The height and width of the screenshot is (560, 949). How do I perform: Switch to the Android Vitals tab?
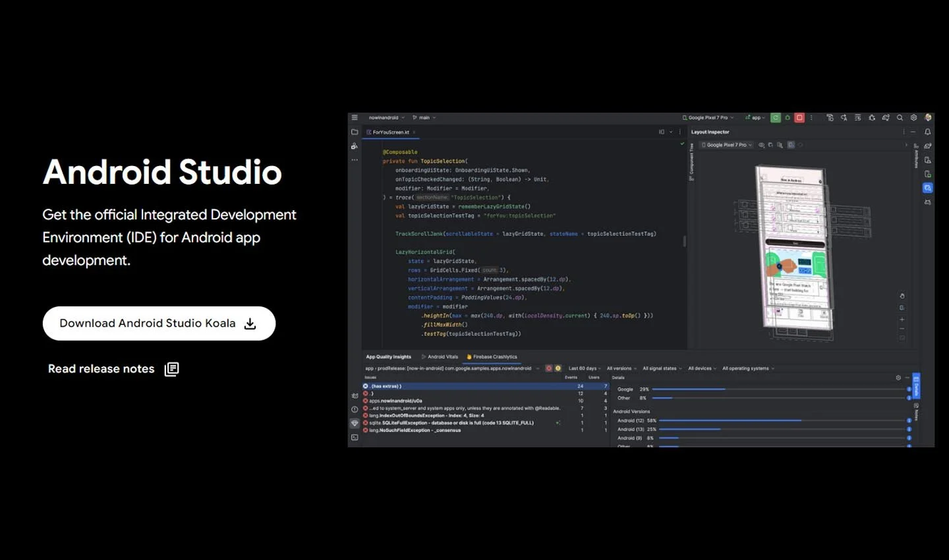coord(440,357)
